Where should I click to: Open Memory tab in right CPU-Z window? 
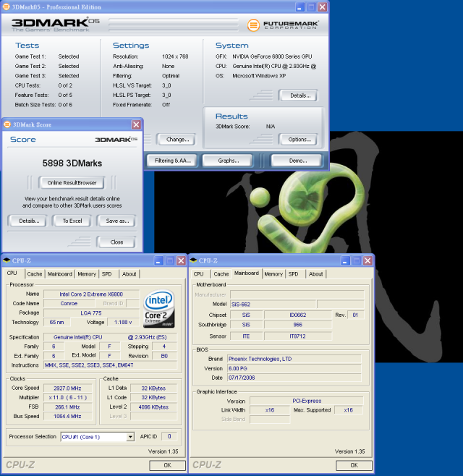273,274
